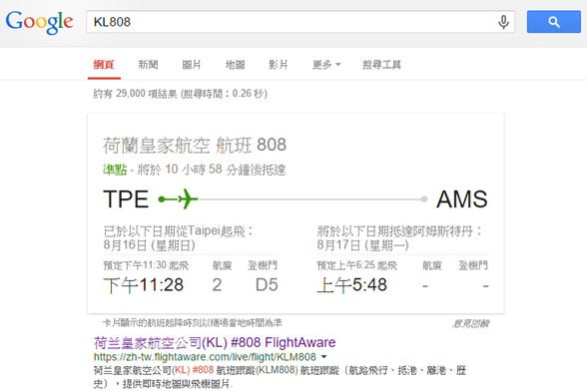Expand the 更多 dropdown menu
The image size is (587, 392).
[326, 65]
